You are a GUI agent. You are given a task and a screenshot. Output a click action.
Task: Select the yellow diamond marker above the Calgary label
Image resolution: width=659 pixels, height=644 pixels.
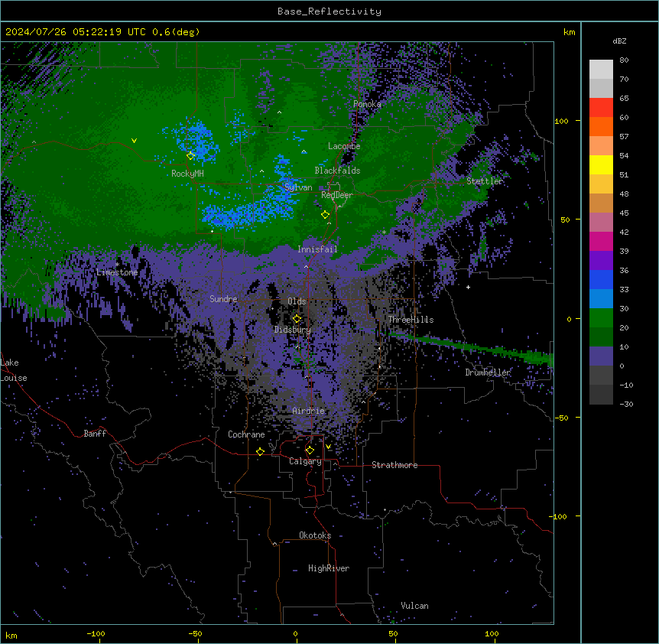(x=310, y=450)
